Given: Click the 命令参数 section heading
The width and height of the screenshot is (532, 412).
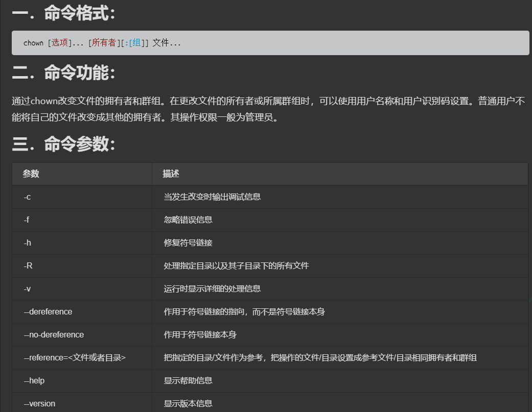Looking at the screenshot, I should click(x=63, y=144).
